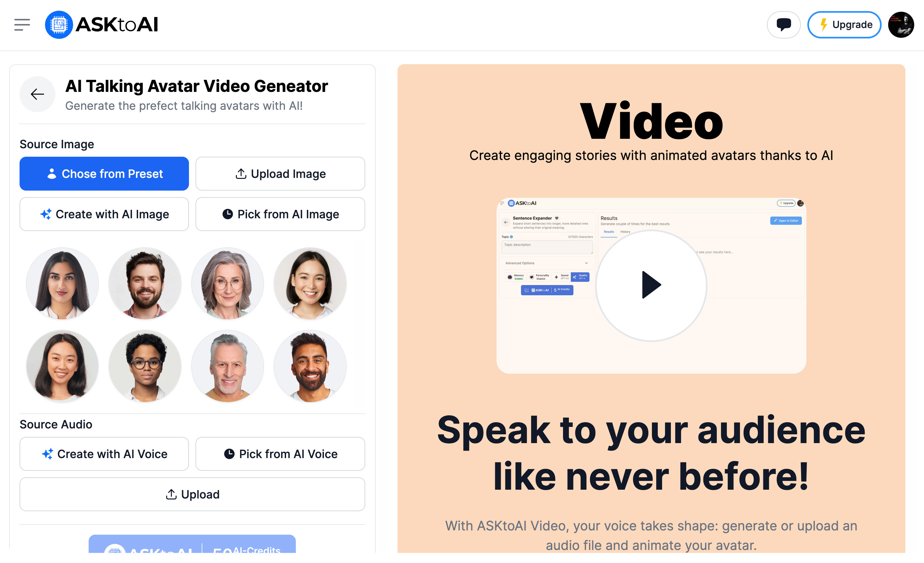Select the bearded male preset avatar

(145, 284)
